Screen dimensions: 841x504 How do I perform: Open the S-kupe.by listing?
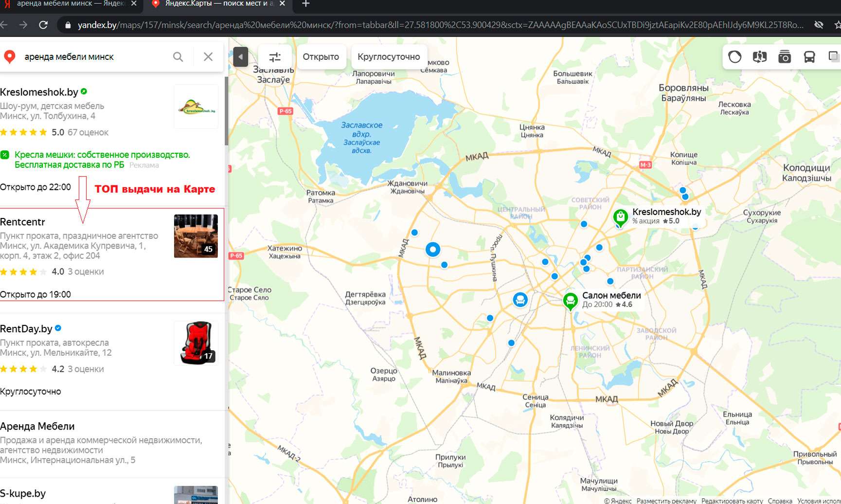point(23,493)
